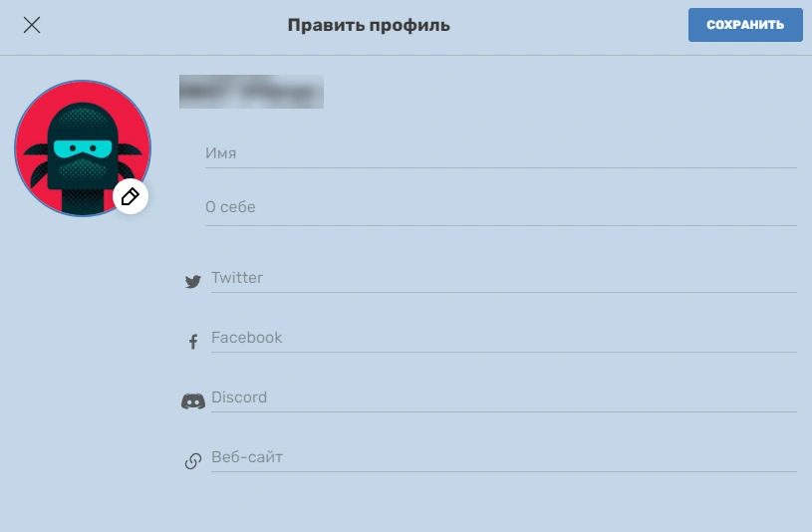Focus the О себе bio field

coord(501,209)
